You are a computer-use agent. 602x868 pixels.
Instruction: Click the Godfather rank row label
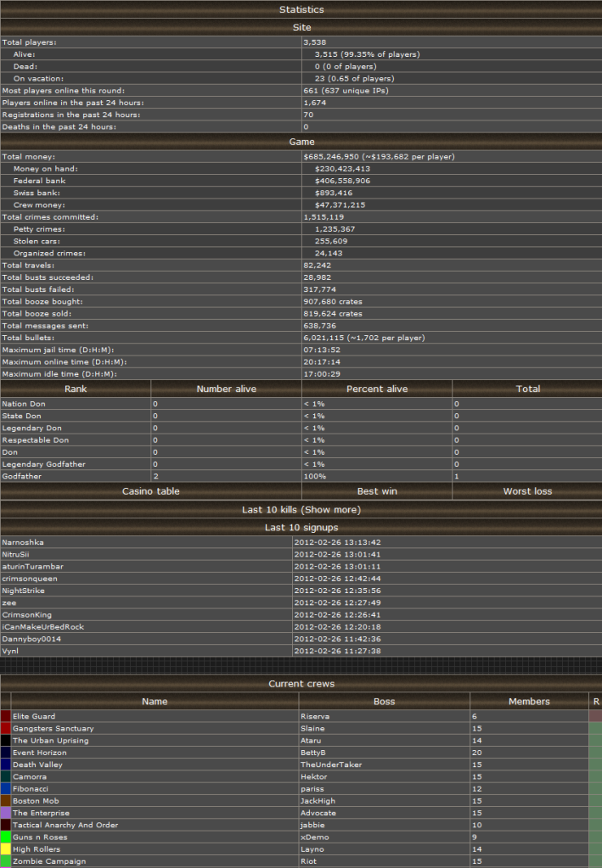21,476
